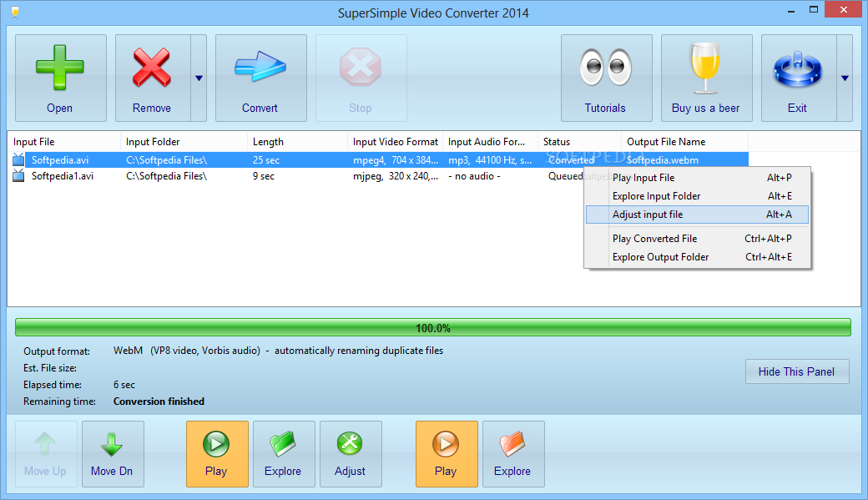Start conversion with the blue arrow Convert button

[x=260, y=78]
